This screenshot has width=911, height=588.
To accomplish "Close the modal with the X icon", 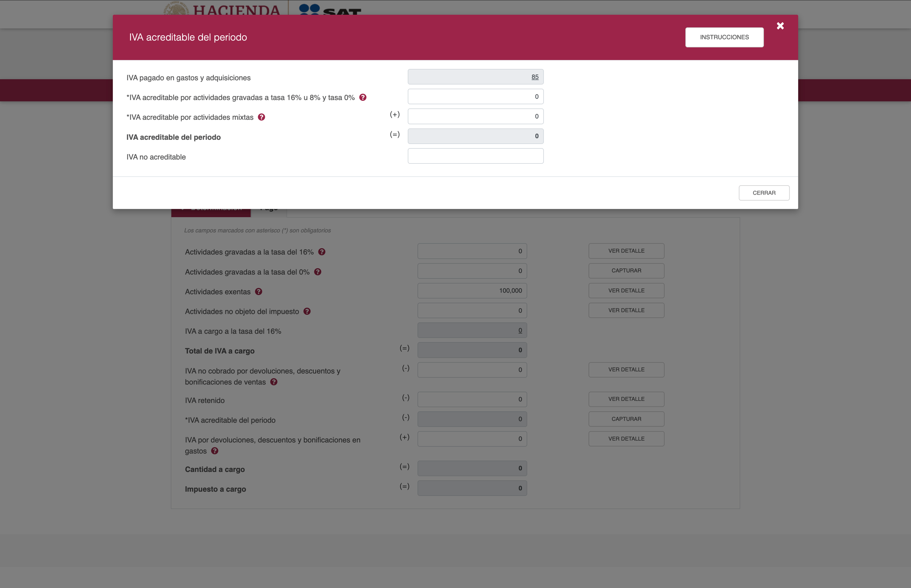I will (x=780, y=26).
